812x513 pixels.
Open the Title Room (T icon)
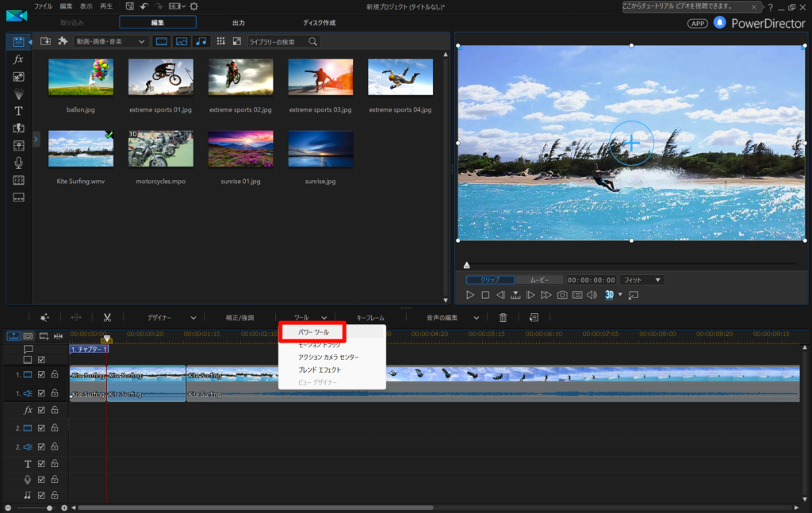tap(18, 111)
